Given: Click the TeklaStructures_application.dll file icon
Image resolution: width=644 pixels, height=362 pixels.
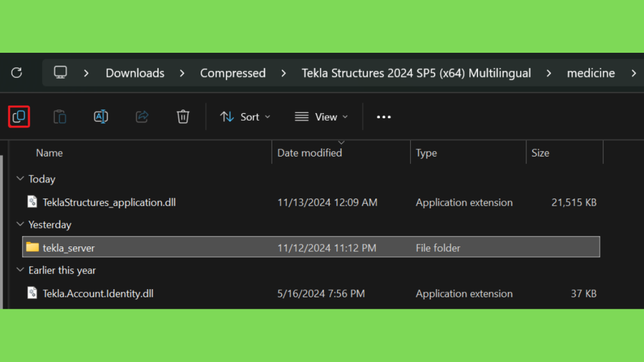Looking at the screenshot, I should coord(33,202).
